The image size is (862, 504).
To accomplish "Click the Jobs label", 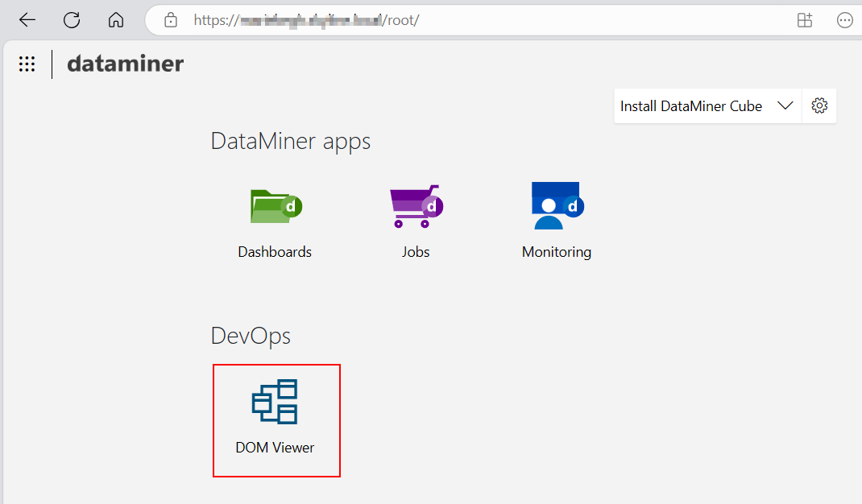I will click(x=416, y=252).
